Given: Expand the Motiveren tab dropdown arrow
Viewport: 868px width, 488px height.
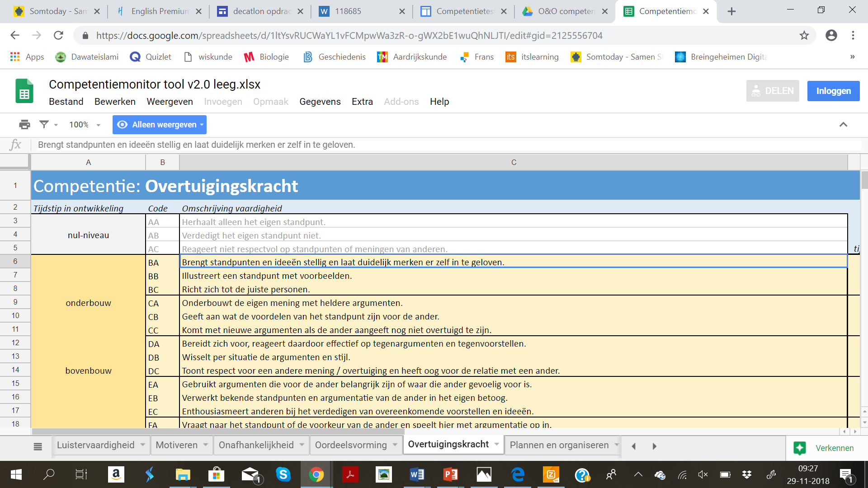Looking at the screenshot, I should coord(206,445).
